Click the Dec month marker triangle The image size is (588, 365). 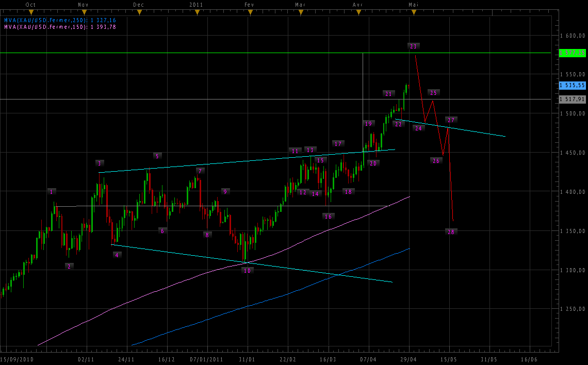(x=139, y=12)
